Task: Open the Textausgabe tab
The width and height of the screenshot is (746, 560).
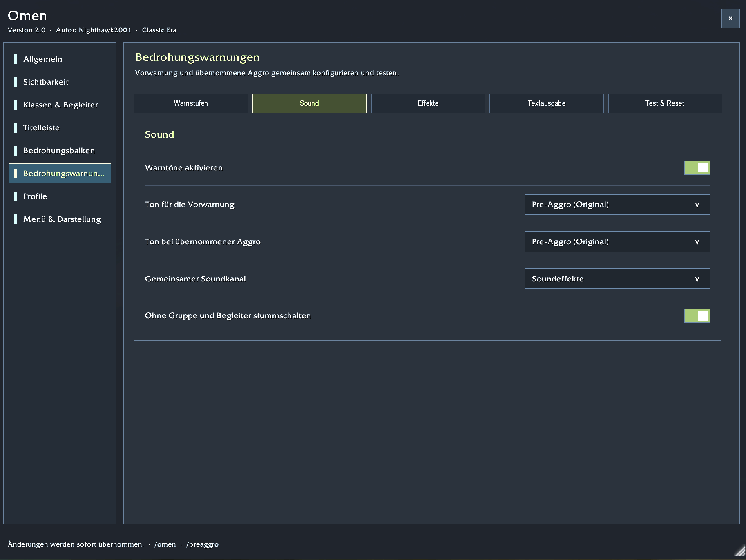Action: click(546, 103)
